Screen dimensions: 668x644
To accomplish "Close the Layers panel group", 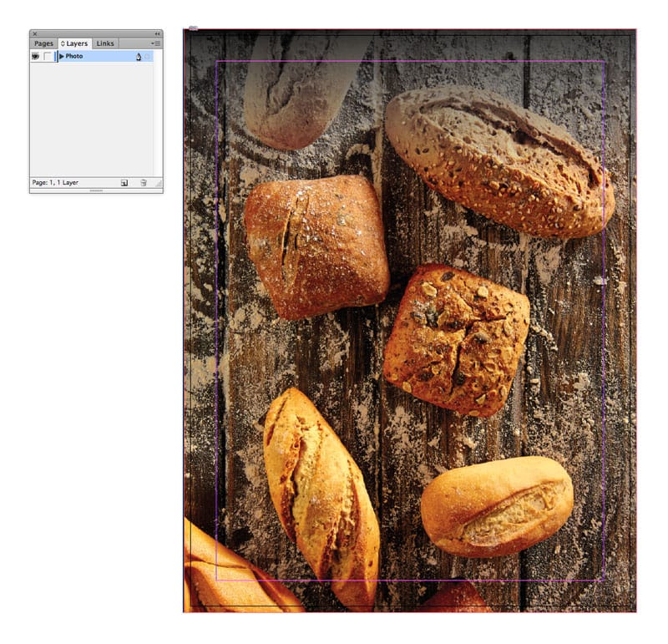I will tap(35, 34).
